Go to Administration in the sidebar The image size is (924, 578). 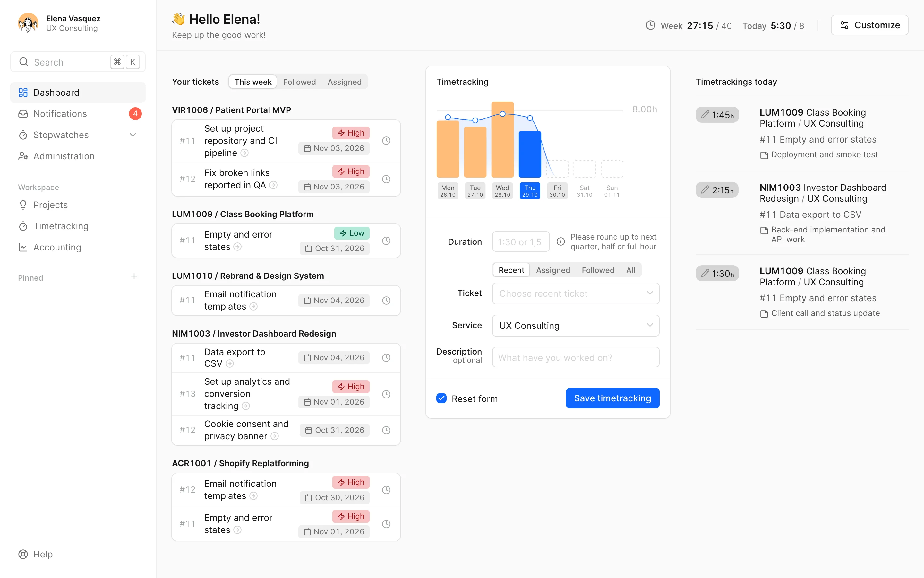pyautogui.click(x=78, y=156)
